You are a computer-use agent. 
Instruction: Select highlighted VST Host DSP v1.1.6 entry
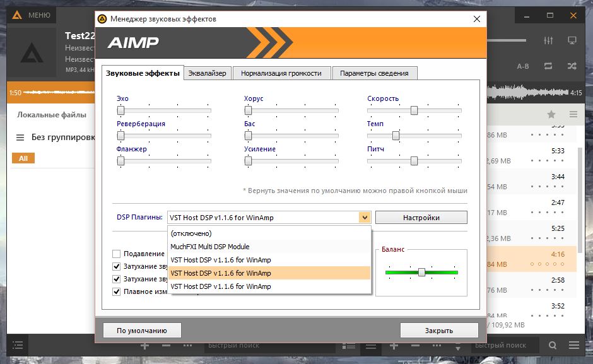pyautogui.click(x=269, y=273)
